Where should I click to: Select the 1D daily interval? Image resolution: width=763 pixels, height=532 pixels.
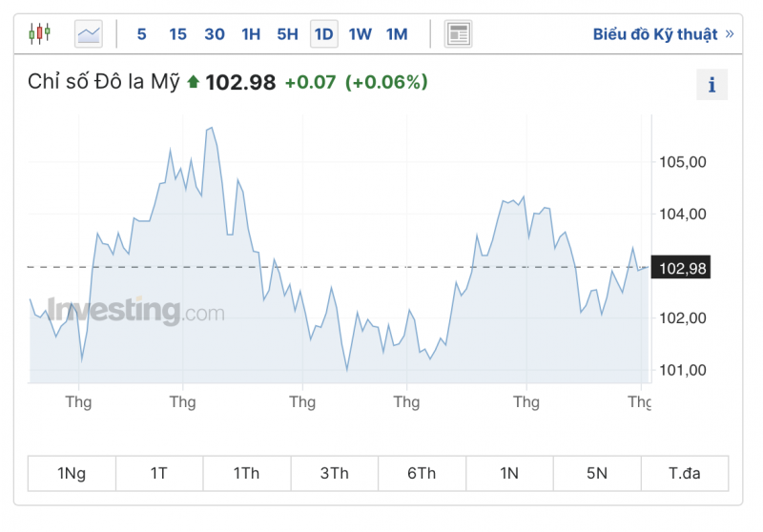pos(324,34)
